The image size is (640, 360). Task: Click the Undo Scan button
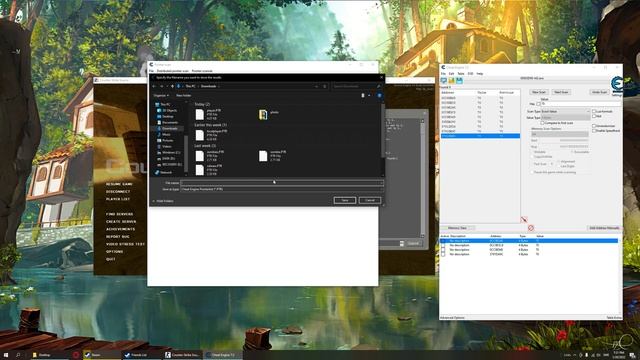(x=600, y=92)
